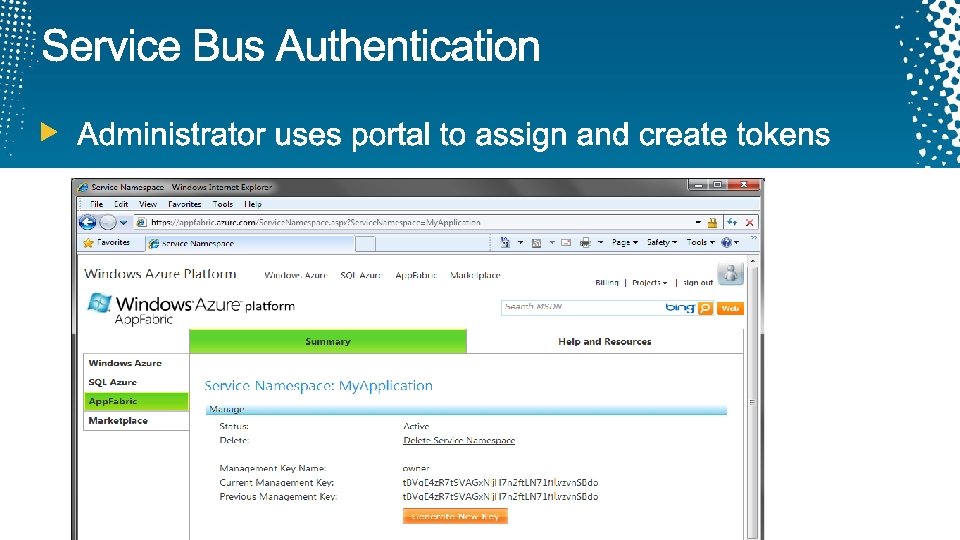This screenshot has width=960, height=540.
Task: Open the recent pages dropdown beside Forward
Action: (123, 223)
